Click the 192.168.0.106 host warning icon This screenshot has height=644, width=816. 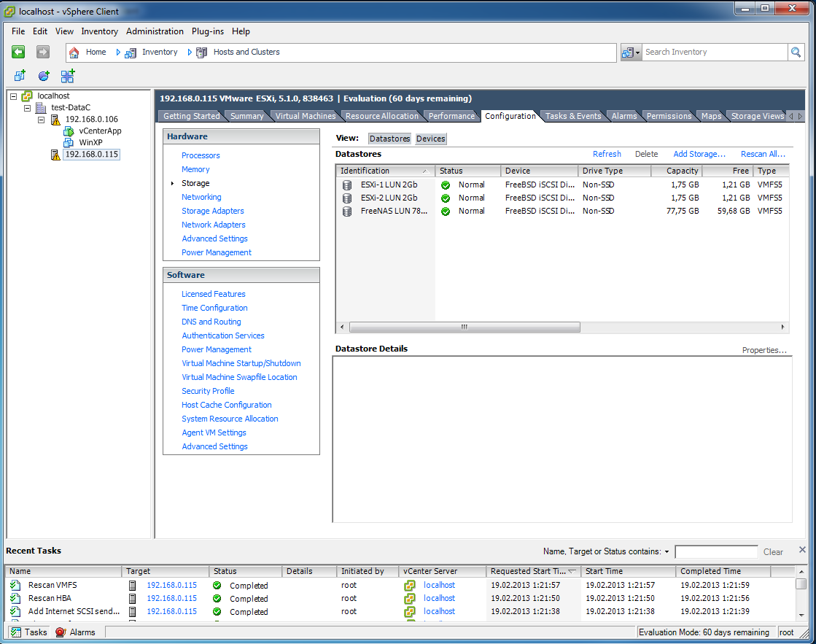pos(55,120)
